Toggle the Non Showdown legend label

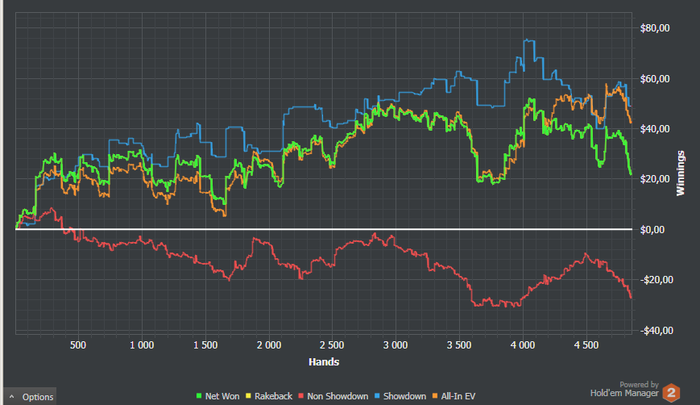[338, 396]
